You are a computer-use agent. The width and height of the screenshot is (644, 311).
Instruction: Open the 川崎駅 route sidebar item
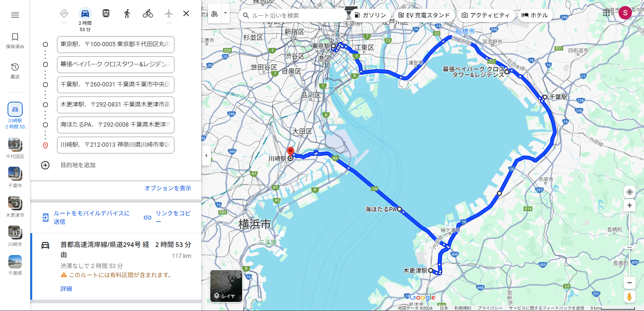[15, 116]
